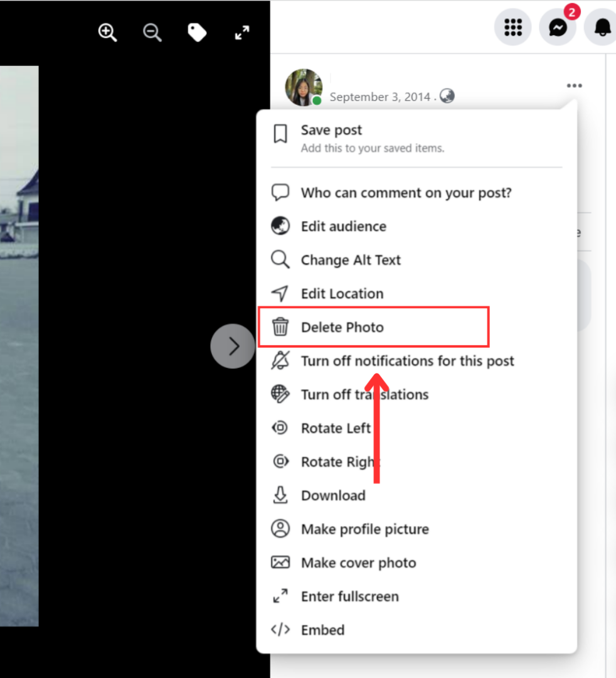Turn off notifications for this post
The image size is (616, 678).
click(406, 361)
